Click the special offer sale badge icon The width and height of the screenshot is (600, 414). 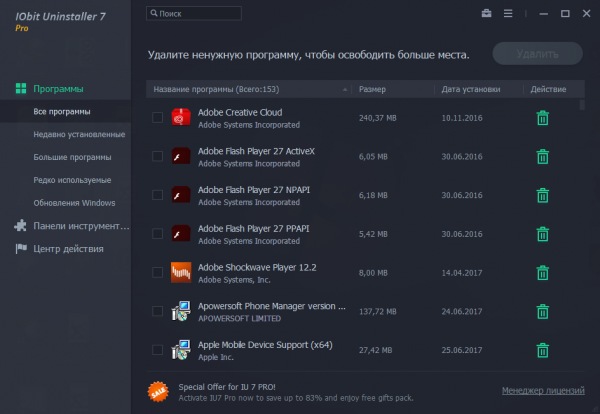tap(157, 391)
